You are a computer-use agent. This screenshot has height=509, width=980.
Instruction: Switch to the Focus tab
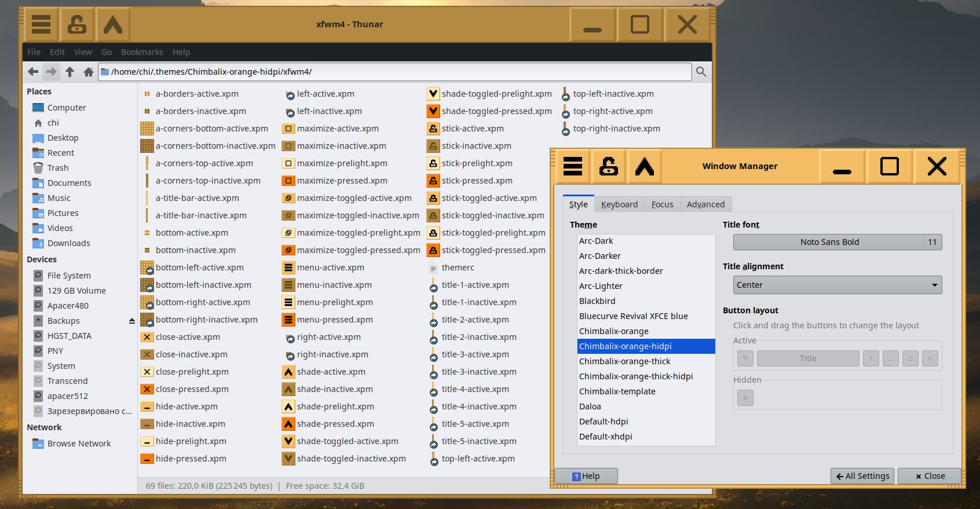pos(662,204)
